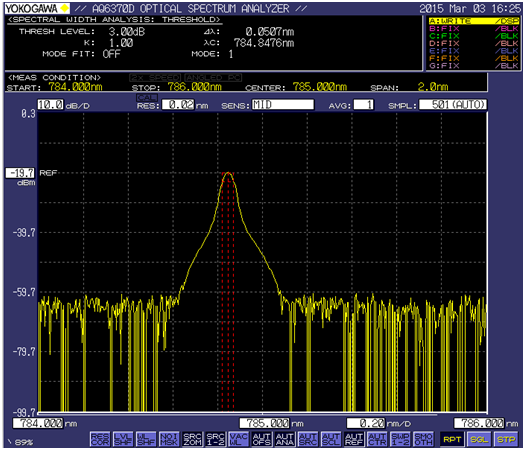Click the AUT CTR indicator
The image size is (525, 450).
(x=377, y=439)
